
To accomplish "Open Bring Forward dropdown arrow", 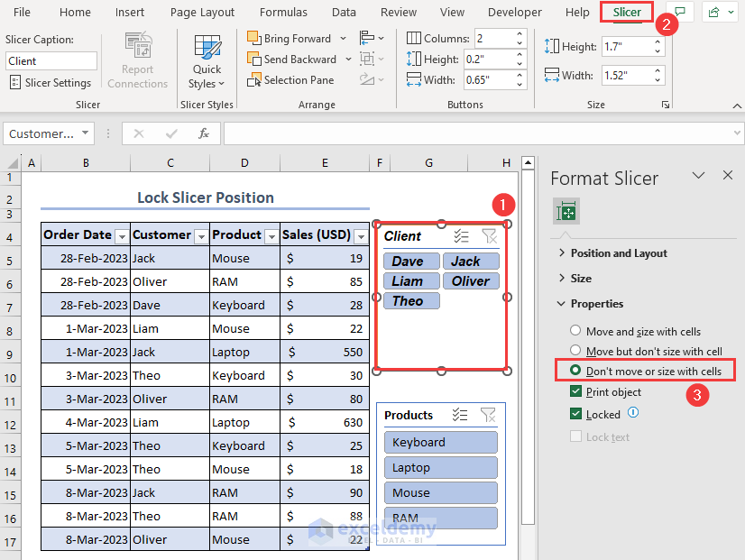I will coord(343,38).
